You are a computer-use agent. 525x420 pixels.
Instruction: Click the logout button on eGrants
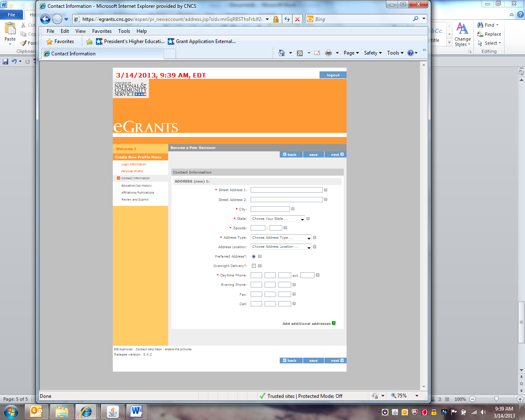333,75
